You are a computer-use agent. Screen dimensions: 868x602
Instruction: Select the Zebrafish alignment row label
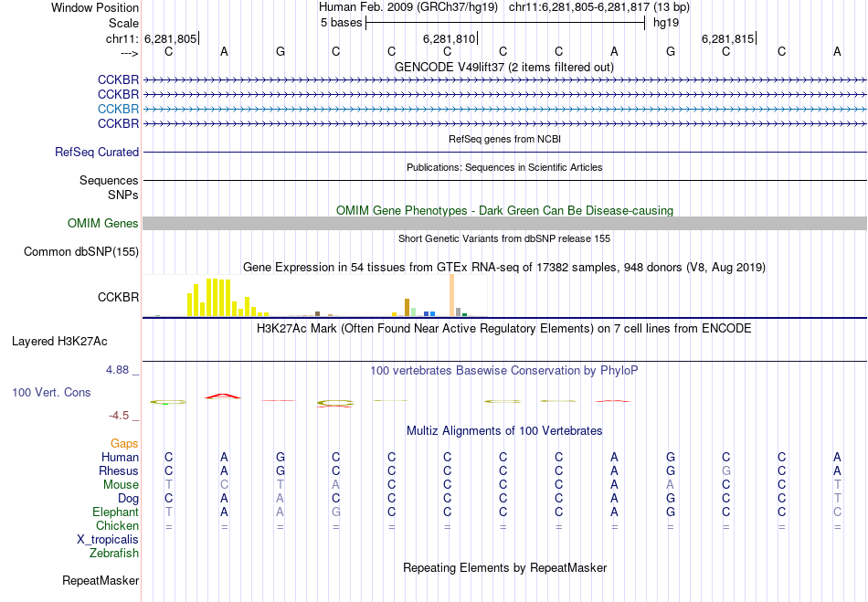point(114,553)
